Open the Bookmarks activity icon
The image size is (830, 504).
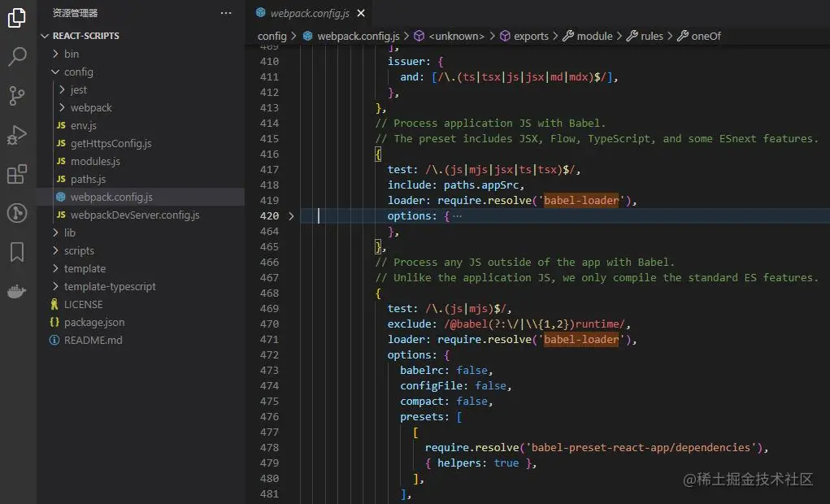pos(17,252)
